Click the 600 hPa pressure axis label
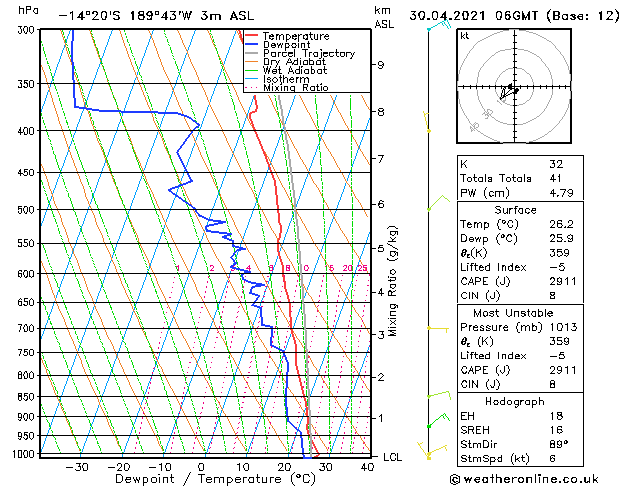Image resolution: width=629 pixels, height=486 pixels. click(28, 274)
